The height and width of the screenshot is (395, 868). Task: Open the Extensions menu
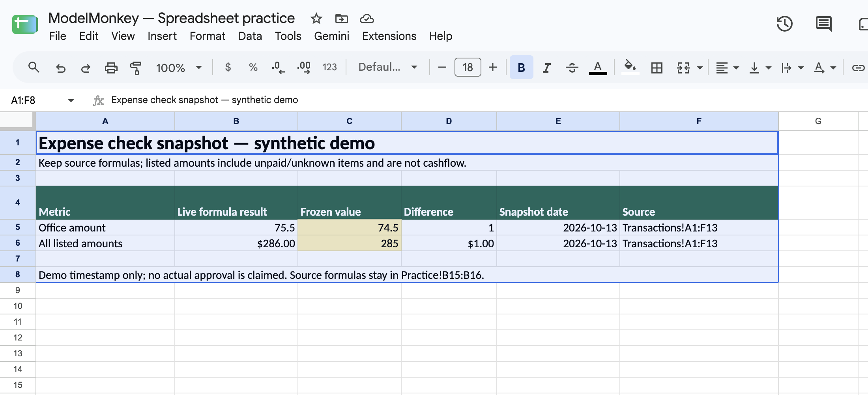click(389, 36)
